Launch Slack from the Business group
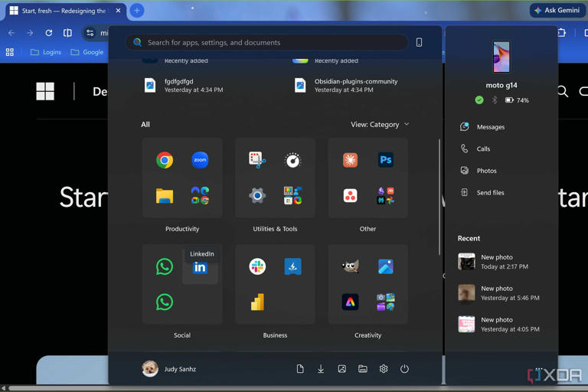 [257, 266]
